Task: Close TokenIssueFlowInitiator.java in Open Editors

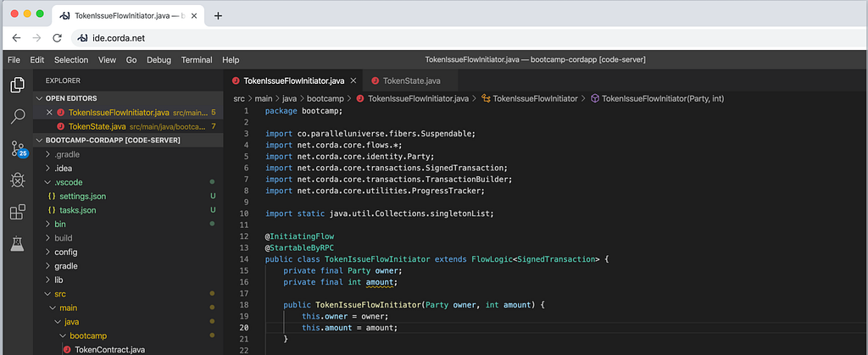Action: pos(49,112)
